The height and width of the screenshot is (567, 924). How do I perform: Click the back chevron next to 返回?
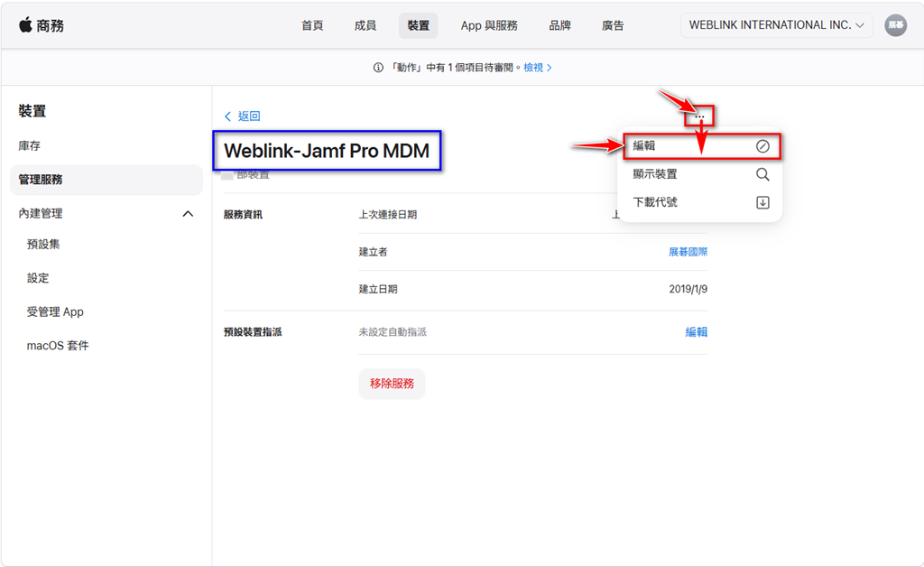click(x=227, y=116)
